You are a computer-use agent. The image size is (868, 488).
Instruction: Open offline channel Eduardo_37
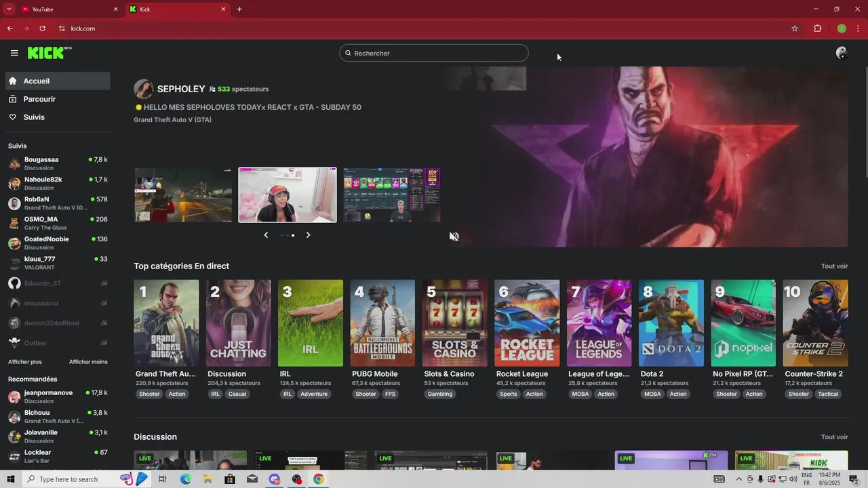point(58,283)
